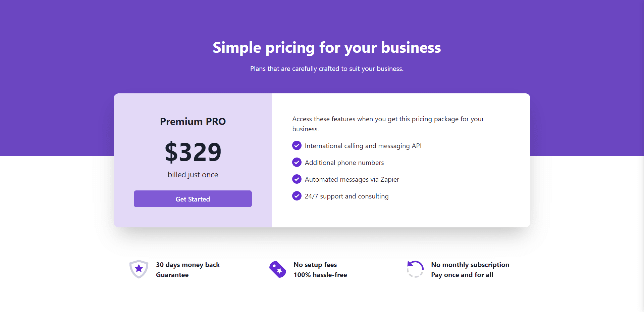Click the price tag setup fees icon
This screenshot has height=312, width=644.
pyautogui.click(x=278, y=269)
